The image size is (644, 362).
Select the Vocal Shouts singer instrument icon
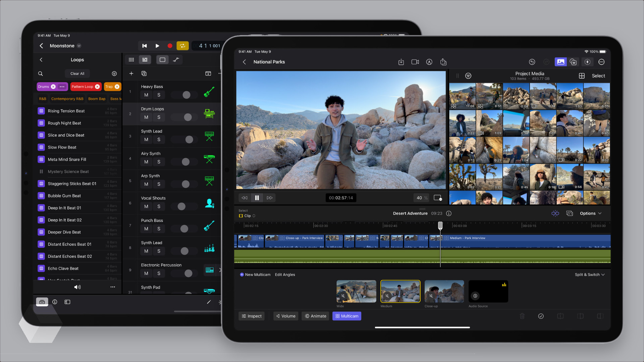point(209,203)
